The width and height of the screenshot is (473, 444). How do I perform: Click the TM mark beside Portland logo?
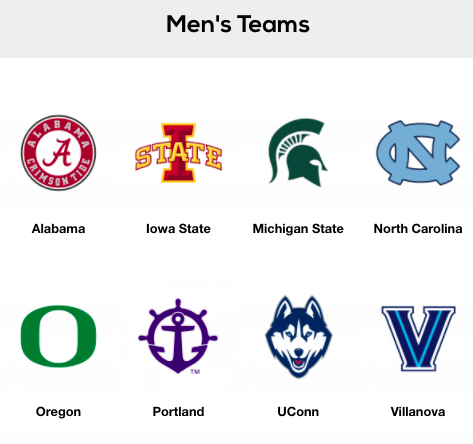(x=195, y=371)
